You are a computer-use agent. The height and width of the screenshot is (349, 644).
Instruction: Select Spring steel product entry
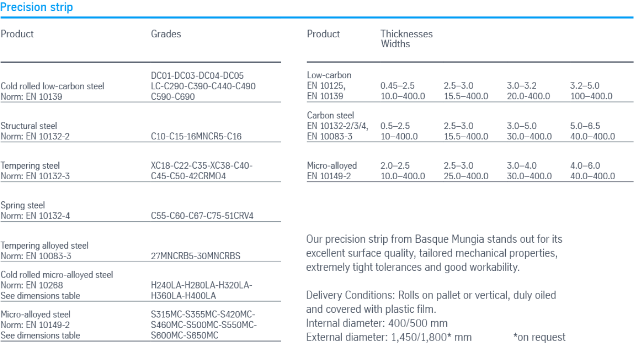[x=35, y=211]
